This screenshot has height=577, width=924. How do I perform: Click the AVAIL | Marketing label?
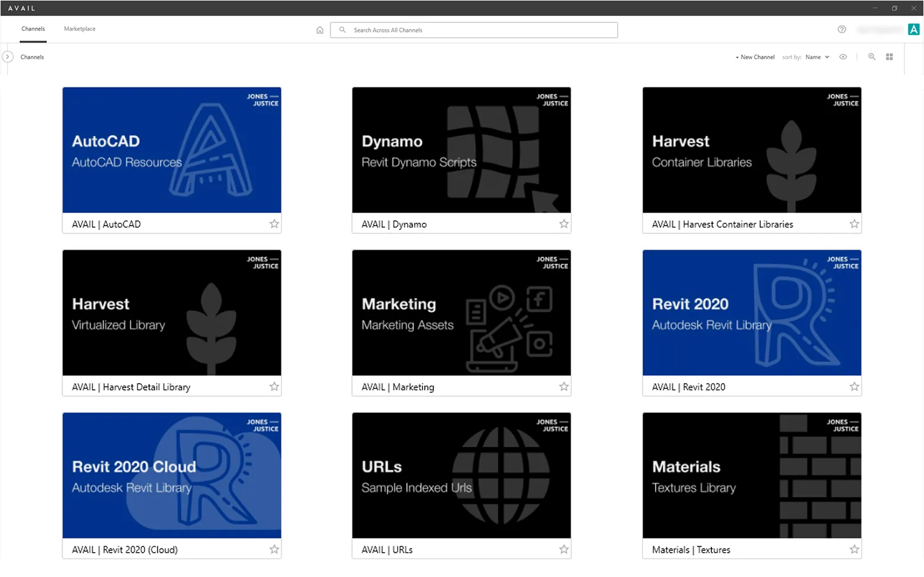(x=398, y=387)
